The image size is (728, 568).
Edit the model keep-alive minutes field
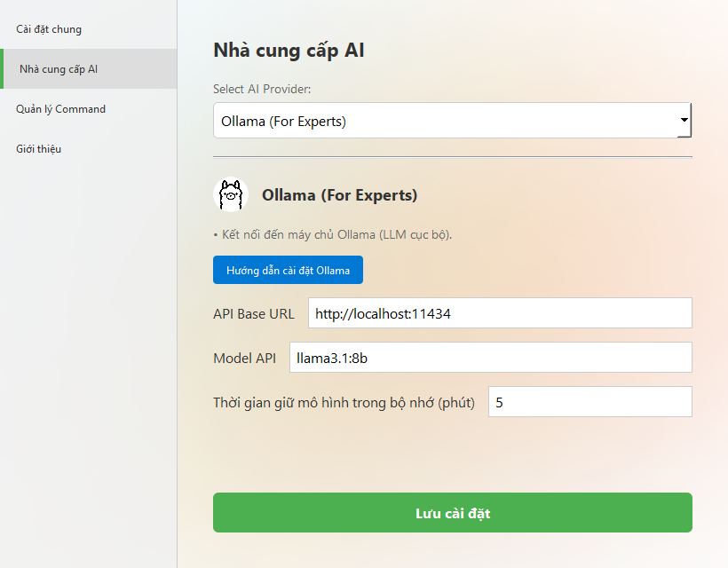click(590, 402)
